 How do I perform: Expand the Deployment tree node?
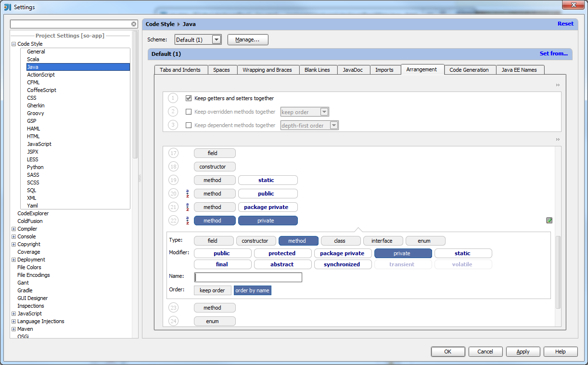tap(13, 260)
